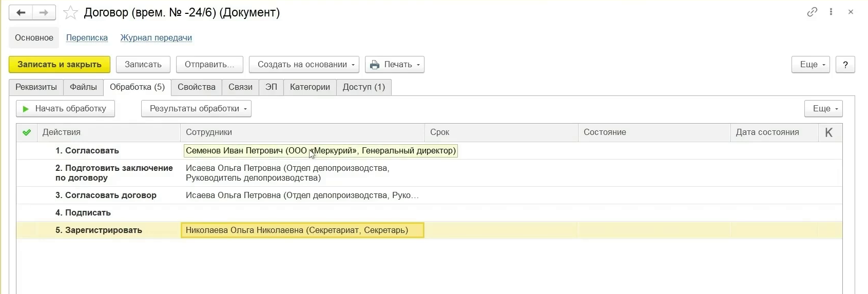Select the Николаева Ольга Николаевна employee field
This screenshot has width=868, height=294.
coord(302,230)
